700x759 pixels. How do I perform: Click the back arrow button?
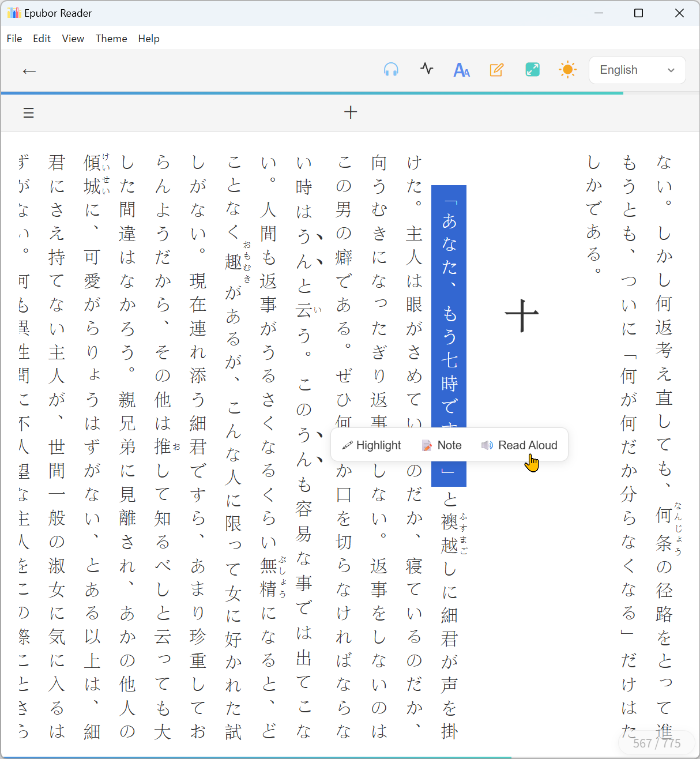pos(29,71)
